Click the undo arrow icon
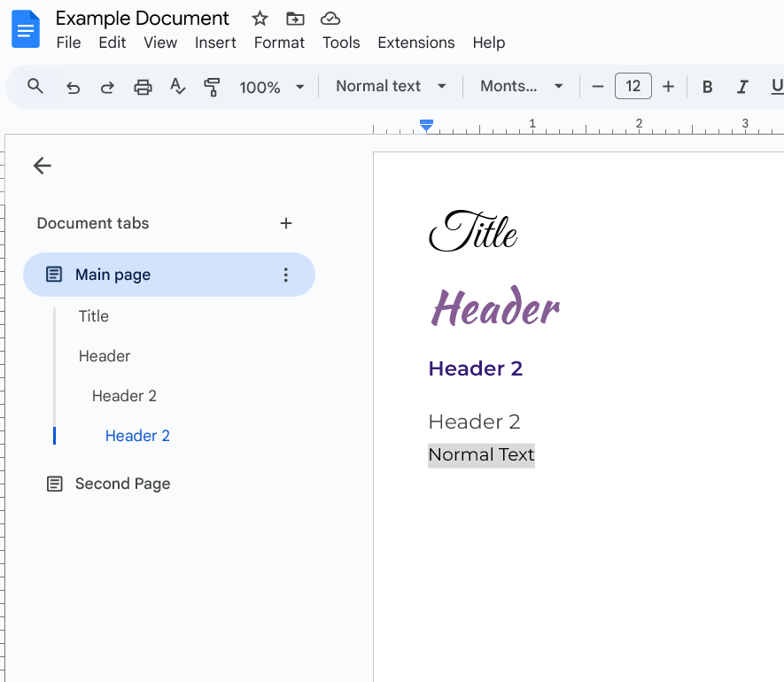The image size is (784, 682). (x=74, y=87)
